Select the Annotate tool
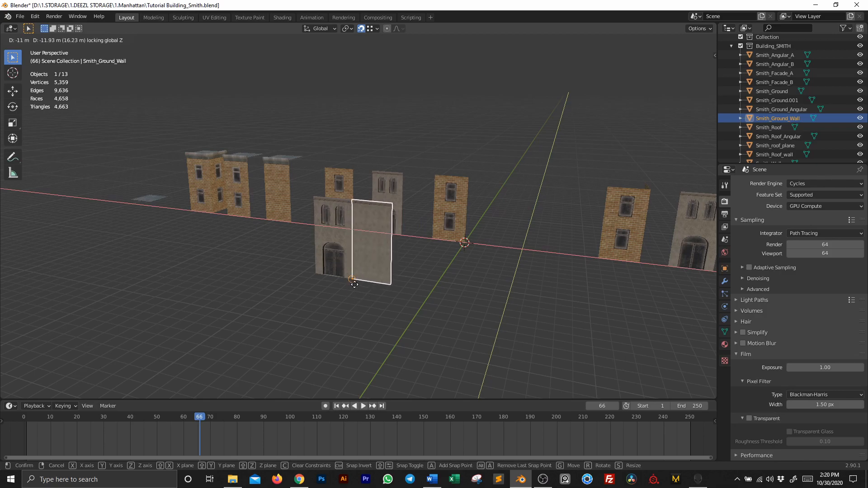868x488 pixels. pyautogui.click(x=13, y=157)
